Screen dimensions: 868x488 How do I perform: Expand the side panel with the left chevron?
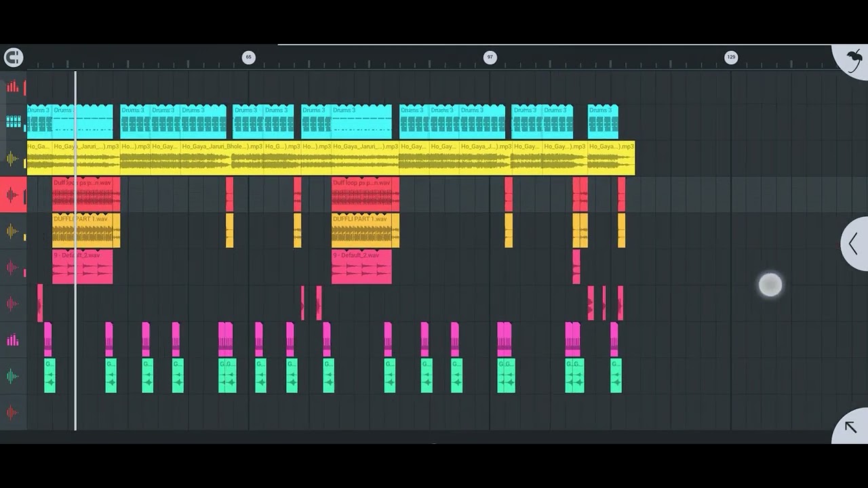click(x=854, y=244)
